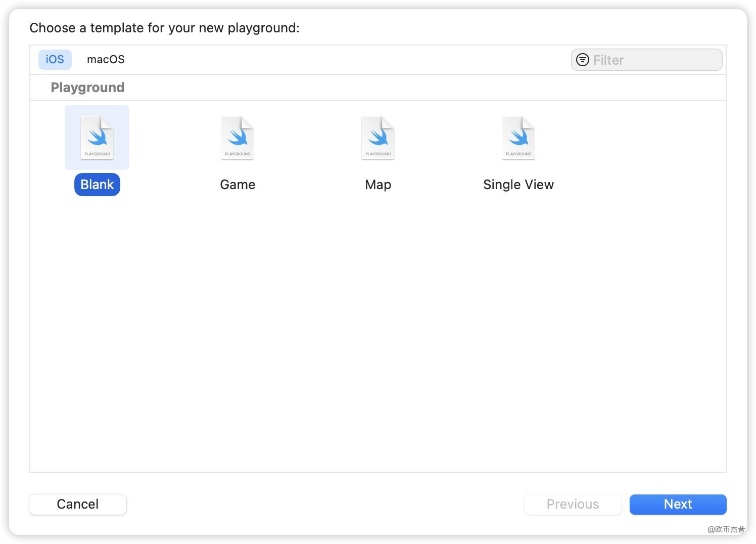Switch to the iOS platform tab

coord(55,60)
